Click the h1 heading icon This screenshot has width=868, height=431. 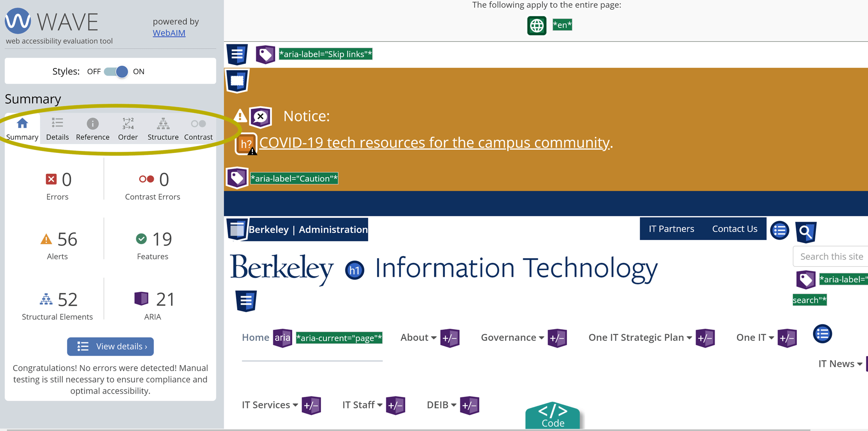355,270
